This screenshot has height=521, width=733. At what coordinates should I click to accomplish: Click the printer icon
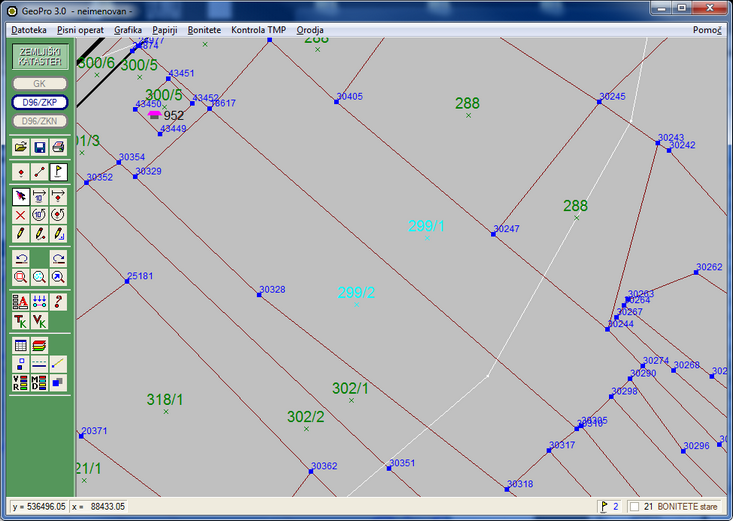58,147
